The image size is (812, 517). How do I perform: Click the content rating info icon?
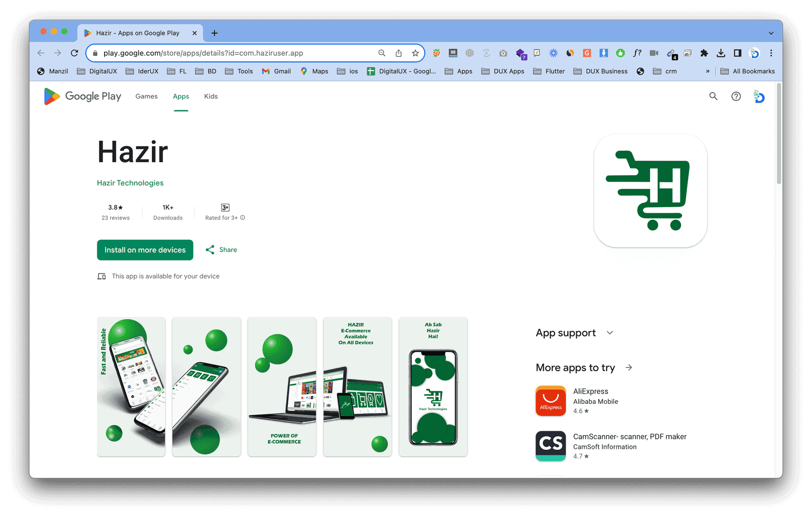click(243, 217)
